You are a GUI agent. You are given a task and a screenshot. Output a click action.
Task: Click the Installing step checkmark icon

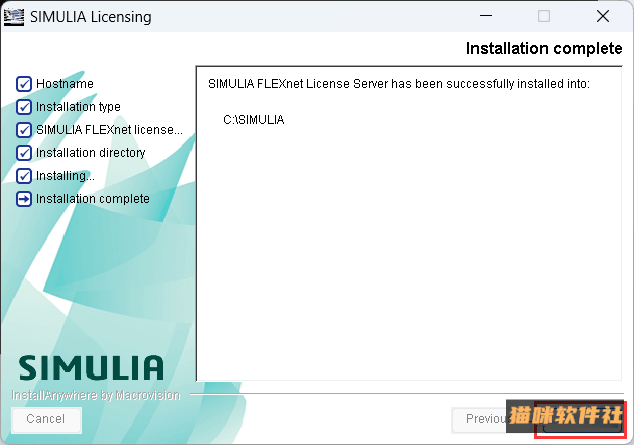coord(24,176)
